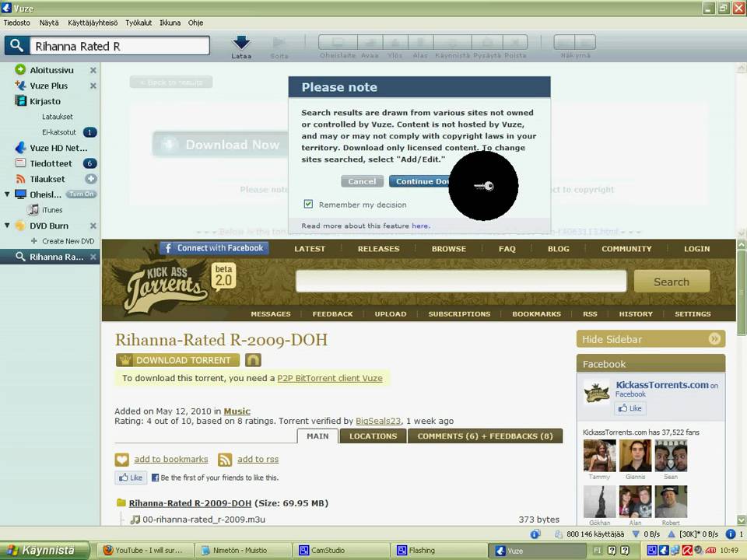Click the Lataa download arrow icon

tap(241, 42)
